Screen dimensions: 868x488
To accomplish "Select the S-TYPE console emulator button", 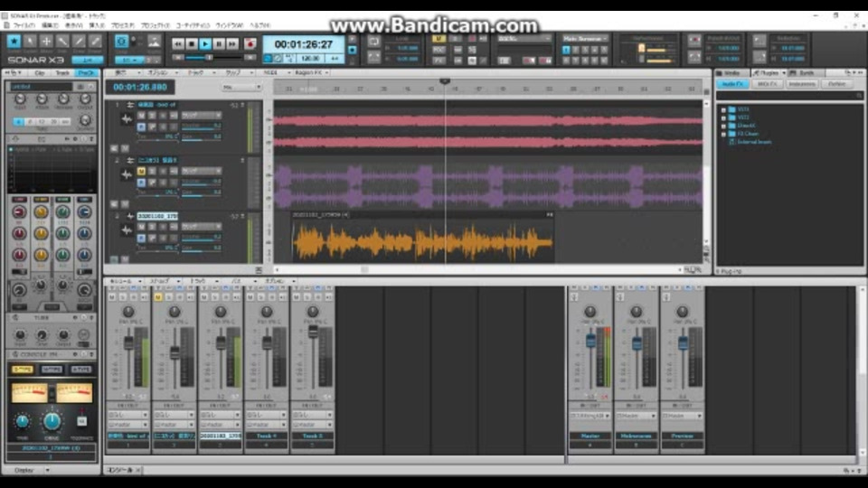I will click(23, 370).
